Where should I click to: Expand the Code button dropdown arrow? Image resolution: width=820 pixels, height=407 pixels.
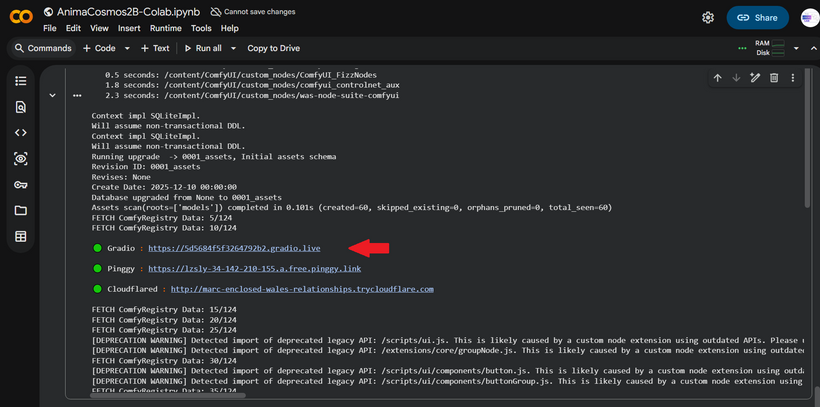point(127,48)
